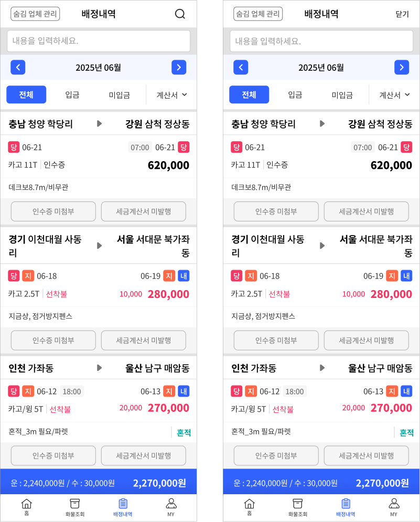Open 숨김 업체 관리 on left screen
The width and height of the screenshot is (420, 522).
point(35,14)
